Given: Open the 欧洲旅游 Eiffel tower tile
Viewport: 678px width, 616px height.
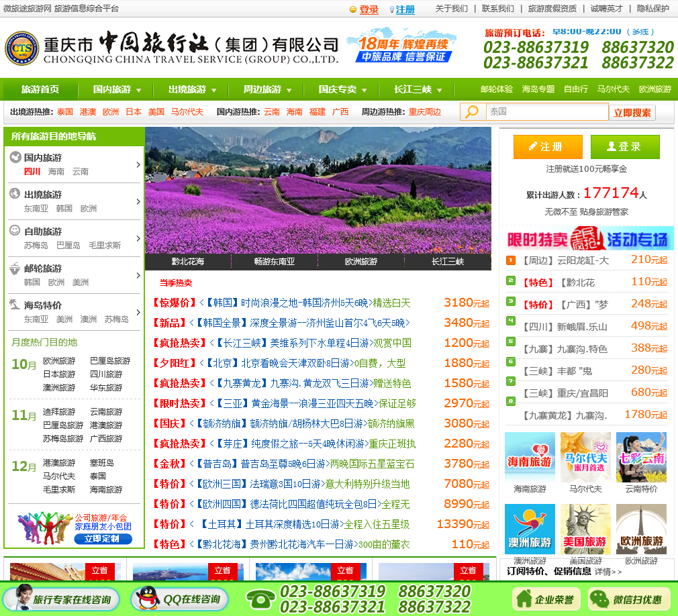Looking at the screenshot, I should (x=641, y=529).
